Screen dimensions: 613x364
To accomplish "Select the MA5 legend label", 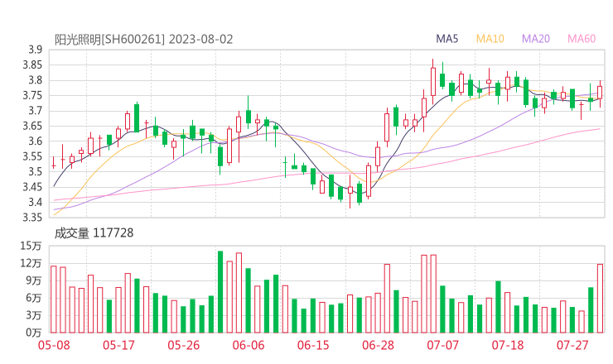I will point(446,39).
